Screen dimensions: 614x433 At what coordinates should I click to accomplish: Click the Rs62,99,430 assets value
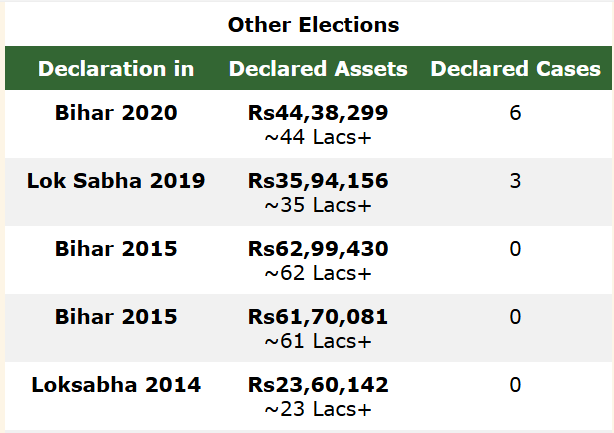click(x=318, y=249)
